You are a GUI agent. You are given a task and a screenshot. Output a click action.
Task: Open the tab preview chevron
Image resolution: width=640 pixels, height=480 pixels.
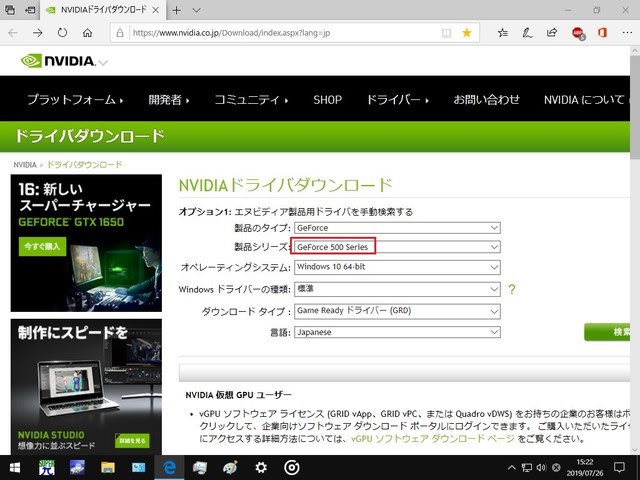pyautogui.click(x=196, y=10)
